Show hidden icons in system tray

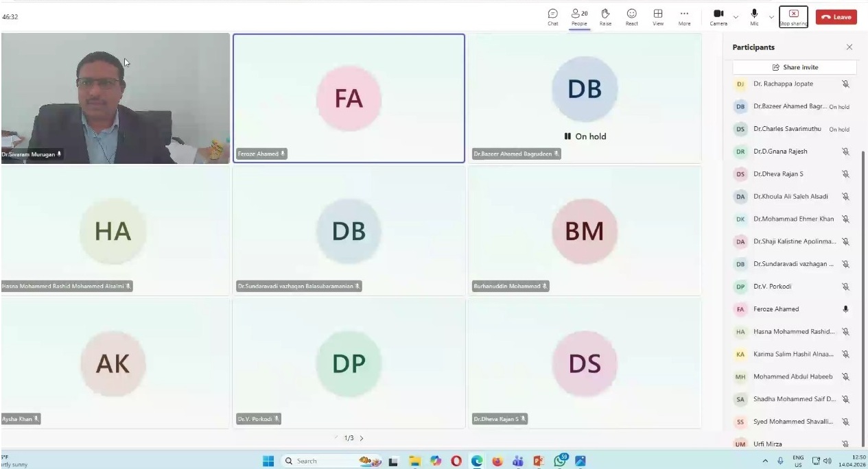pyautogui.click(x=765, y=461)
